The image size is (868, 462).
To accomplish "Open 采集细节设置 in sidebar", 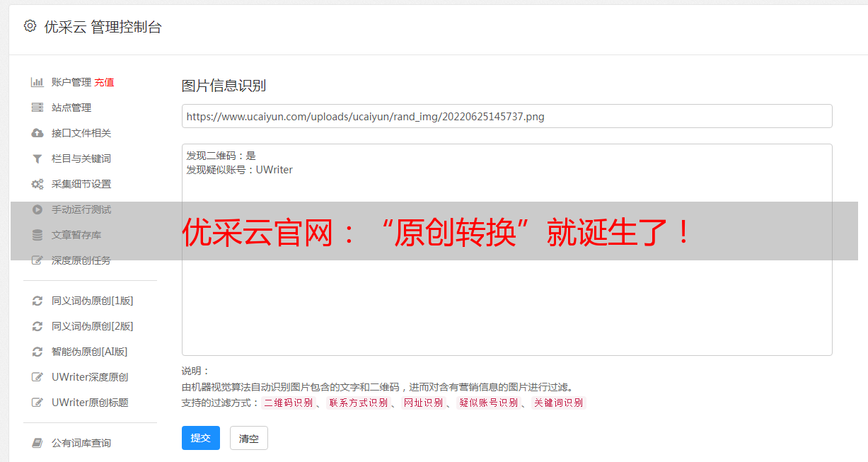I will pos(81,184).
